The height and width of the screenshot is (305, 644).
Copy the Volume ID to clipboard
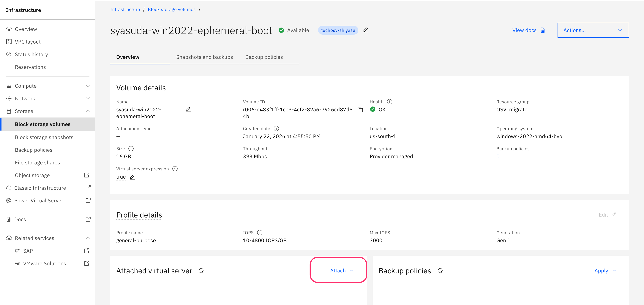tap(360, 110)
